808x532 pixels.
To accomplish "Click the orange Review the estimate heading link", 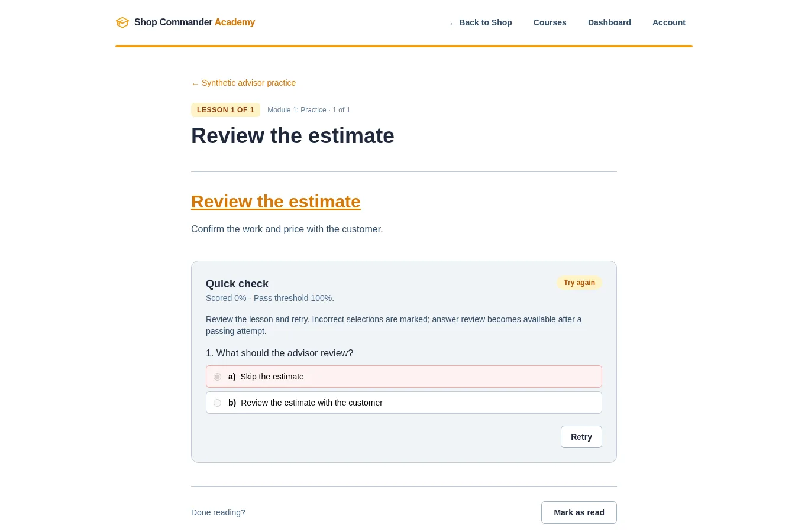I will coord(276,202).
